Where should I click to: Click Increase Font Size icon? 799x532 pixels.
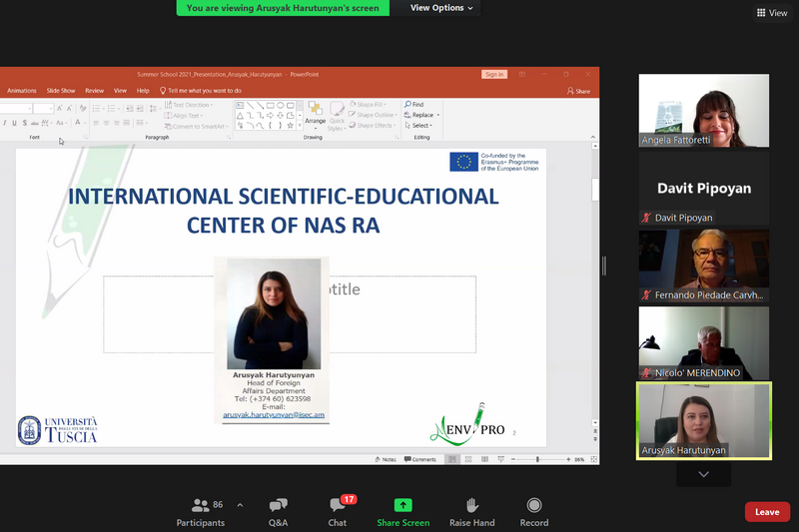click(60, 108)
